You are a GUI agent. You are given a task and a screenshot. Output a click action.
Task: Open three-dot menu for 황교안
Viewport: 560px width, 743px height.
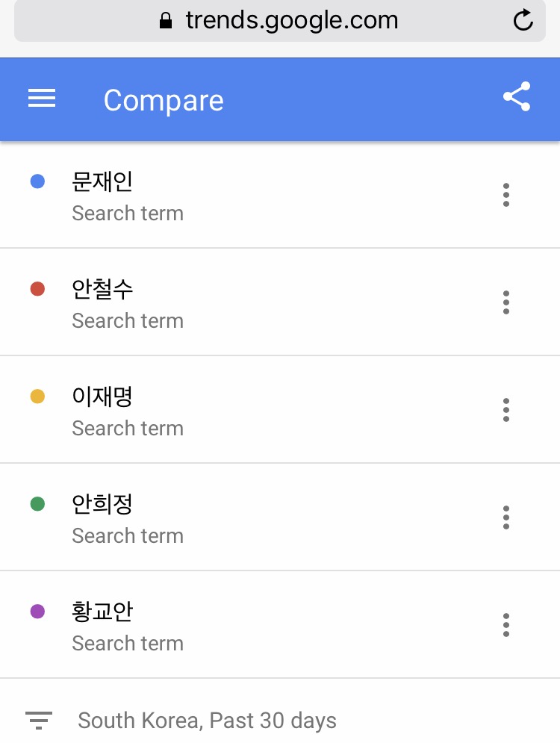pos(506,625)
